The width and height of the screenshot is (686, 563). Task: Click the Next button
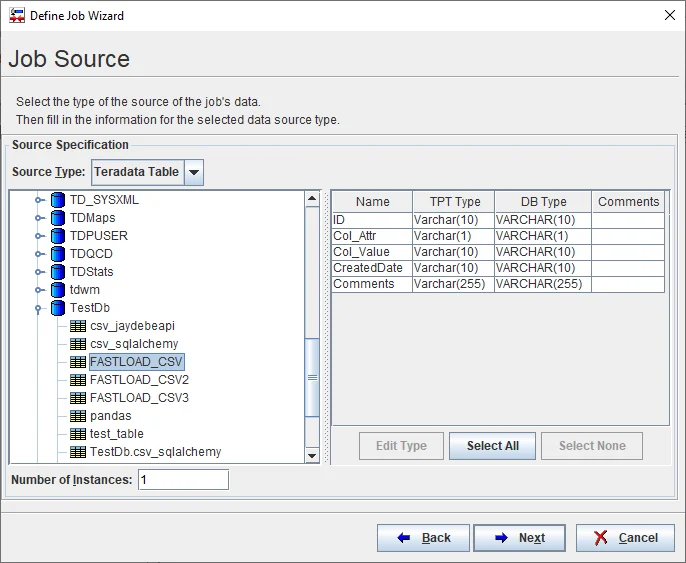pos(519,538)
